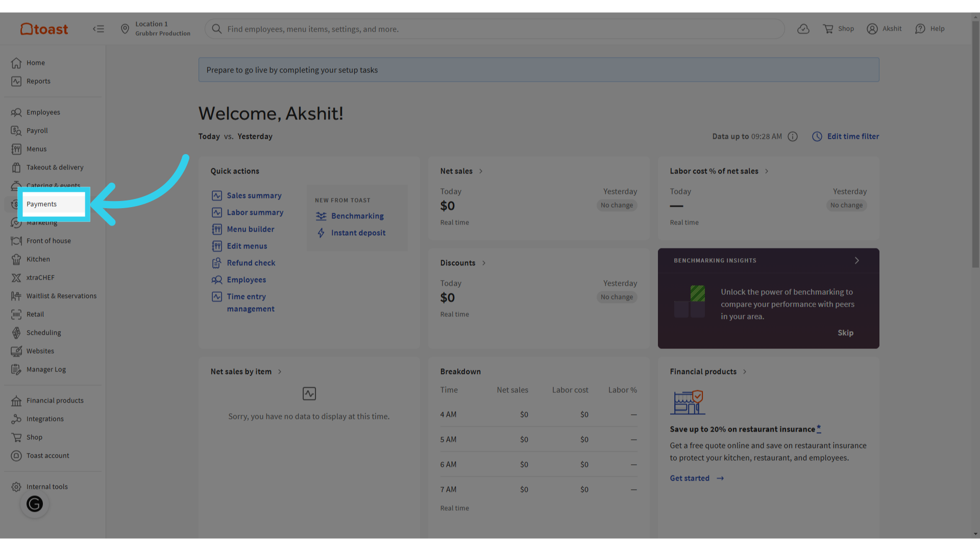This screenshot has width=980, height=551.
Task: Click the xtraCHEF icon
Action: [16, 278]
